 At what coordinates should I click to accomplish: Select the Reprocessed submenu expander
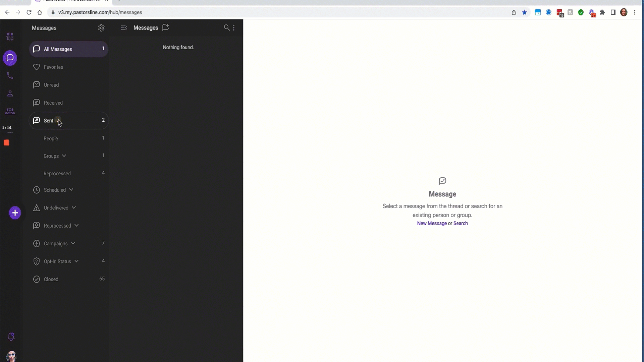76,226
